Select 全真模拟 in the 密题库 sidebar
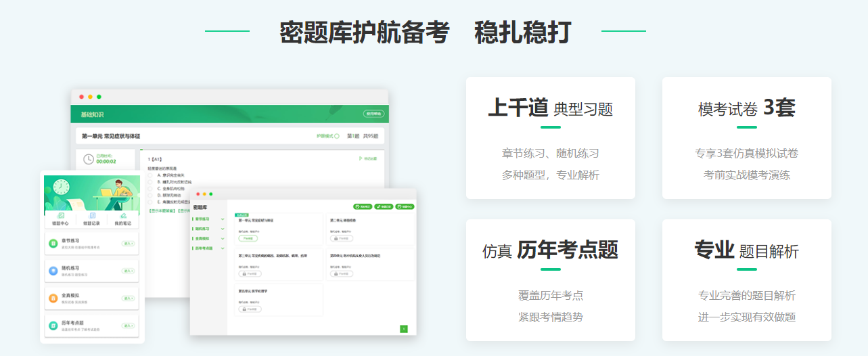The height and width of the screenshot is (356, 868). tap(202, 238)
